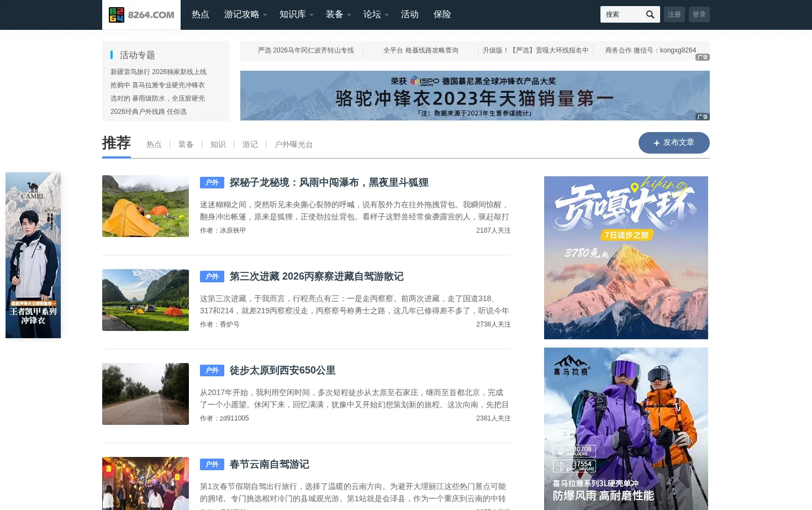Screen dimensions: 812x510
Task: Open link 2026经典户外线路 任你选
Action: coord(149,112)
